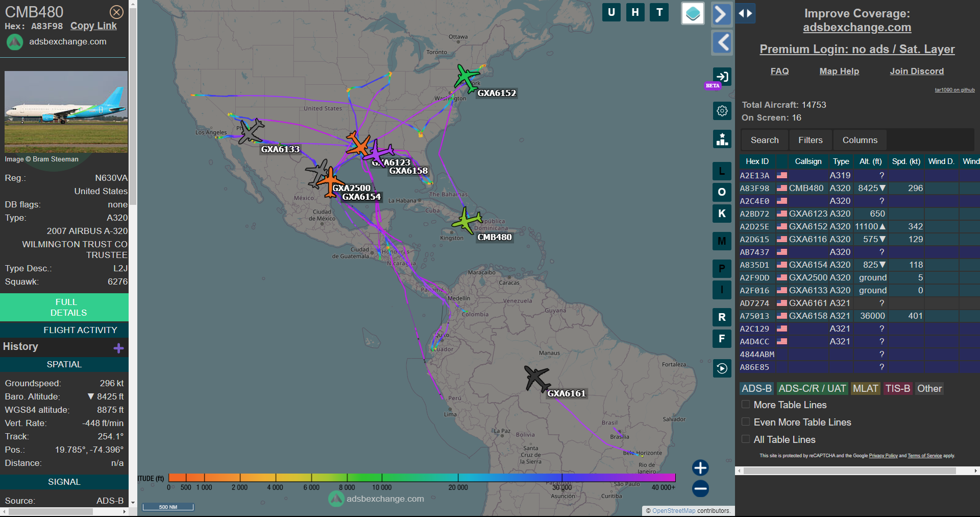The width and height of the screenshot is (980, 517).
Task: Click Join Discord link
Action: coord(917,71)
